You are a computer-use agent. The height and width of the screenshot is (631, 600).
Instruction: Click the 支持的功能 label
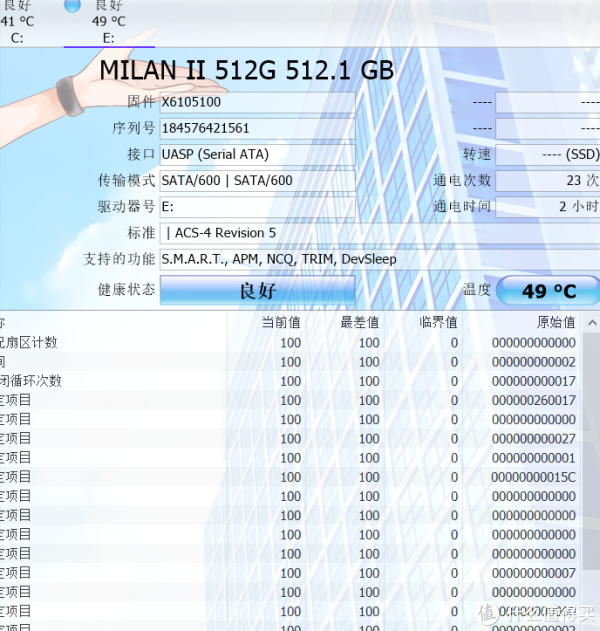[119, 259]
